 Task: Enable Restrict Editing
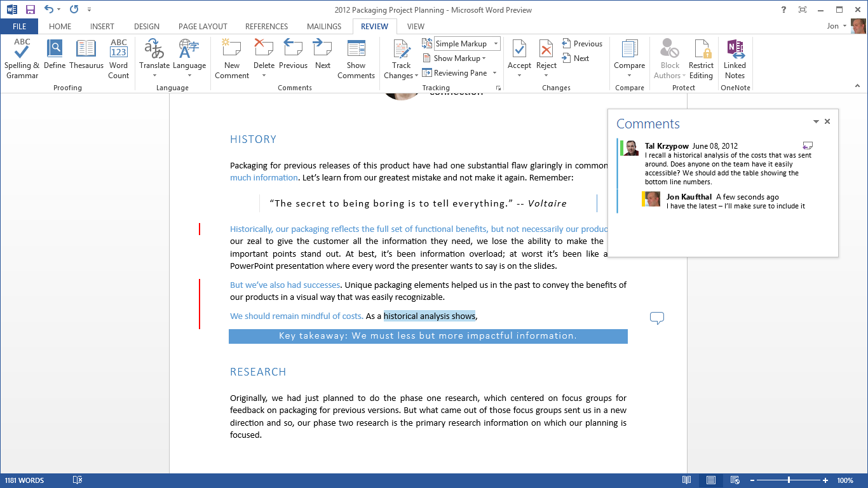[701, 57]
